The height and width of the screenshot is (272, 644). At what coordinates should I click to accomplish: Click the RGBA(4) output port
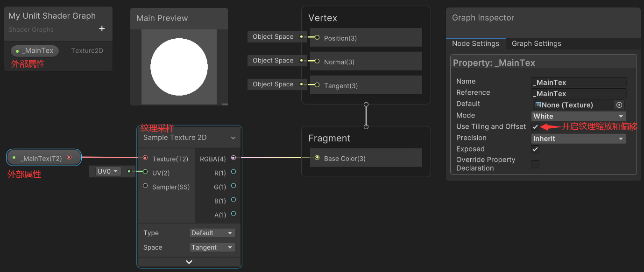click(234, 159)
